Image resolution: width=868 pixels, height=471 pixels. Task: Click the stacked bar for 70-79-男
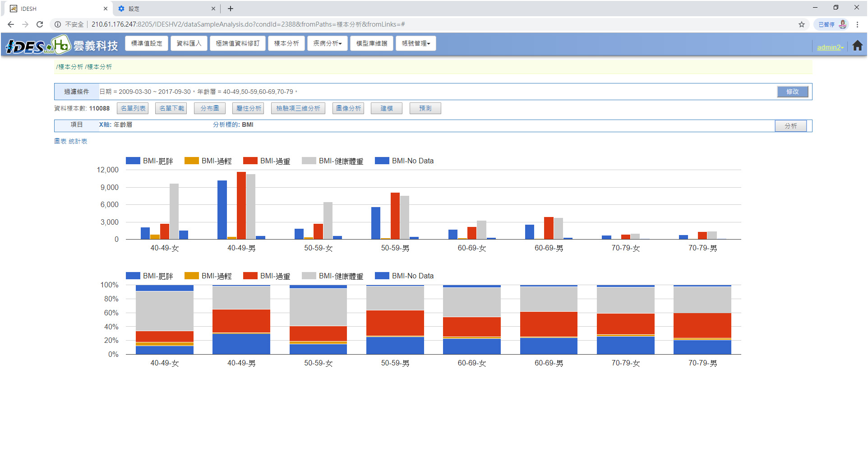pos(702,319)
